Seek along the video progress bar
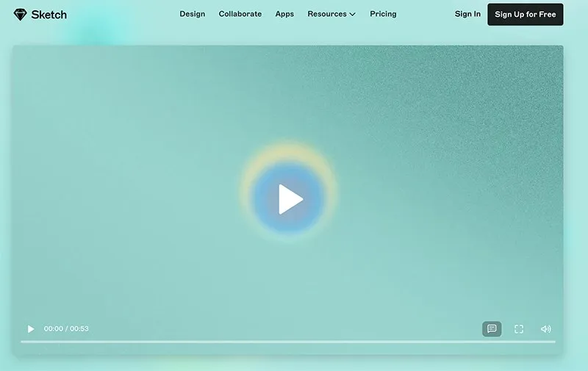The width and height of the screenshot is (588, 371). click(x=288, y=342)
